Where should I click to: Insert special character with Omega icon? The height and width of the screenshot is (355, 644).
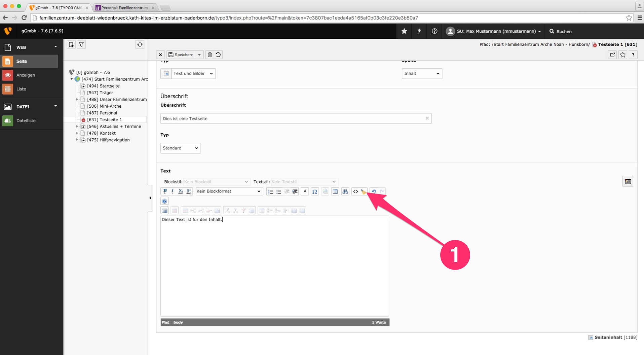315,191
